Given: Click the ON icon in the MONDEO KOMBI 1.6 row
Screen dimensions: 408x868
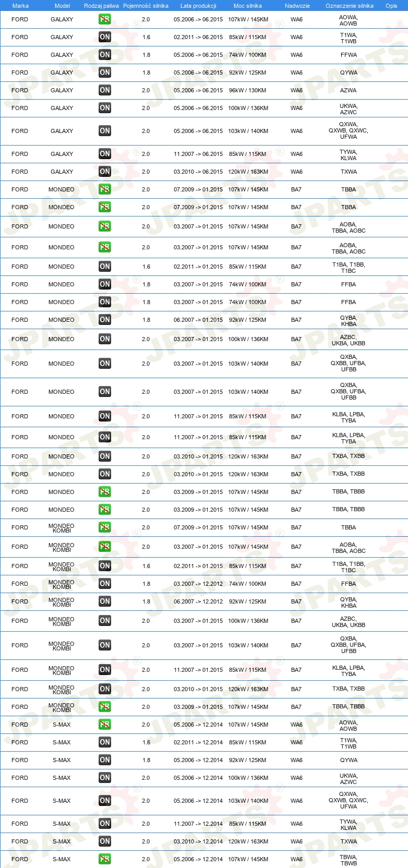Looking at the screenshot, I should point(105,566).
